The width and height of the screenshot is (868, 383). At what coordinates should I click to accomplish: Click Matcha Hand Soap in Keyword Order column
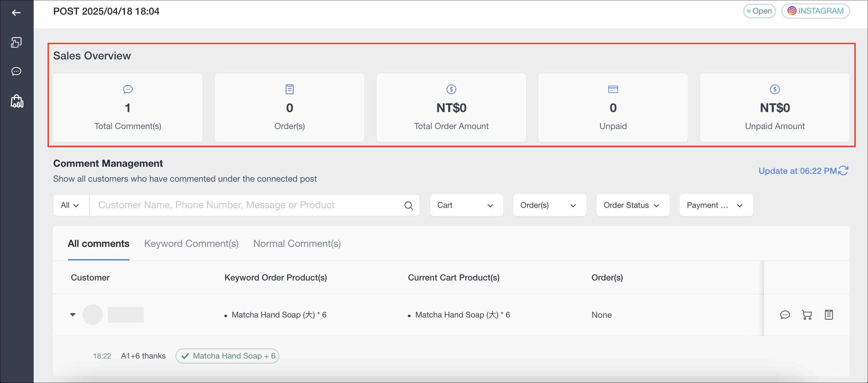(279, 315)
